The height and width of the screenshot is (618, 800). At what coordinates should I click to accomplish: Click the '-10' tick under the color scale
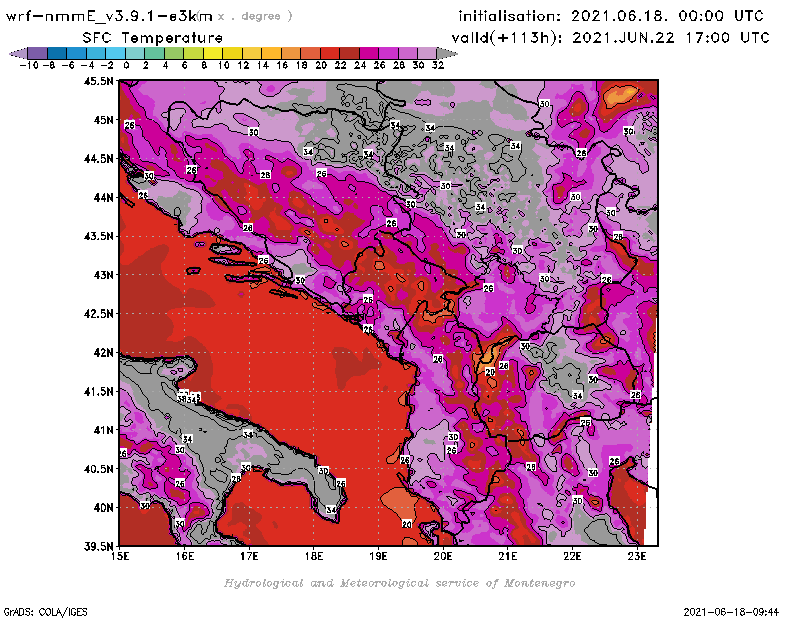click(29, 65)
